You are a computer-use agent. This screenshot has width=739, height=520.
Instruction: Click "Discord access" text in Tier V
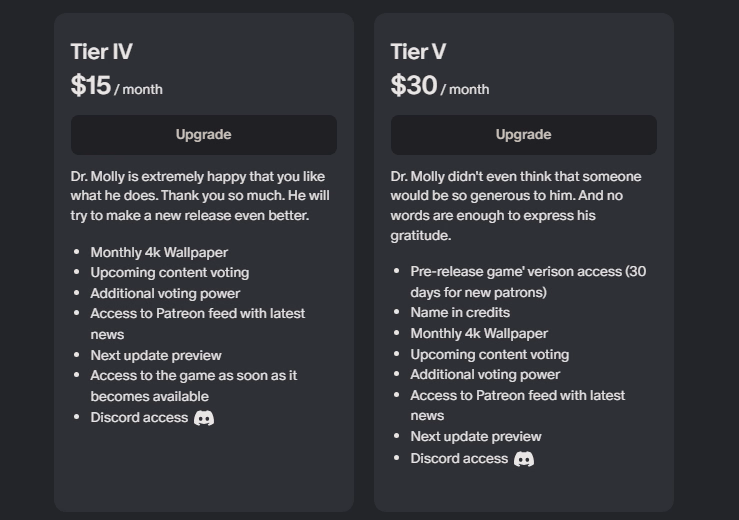[459, 458]
